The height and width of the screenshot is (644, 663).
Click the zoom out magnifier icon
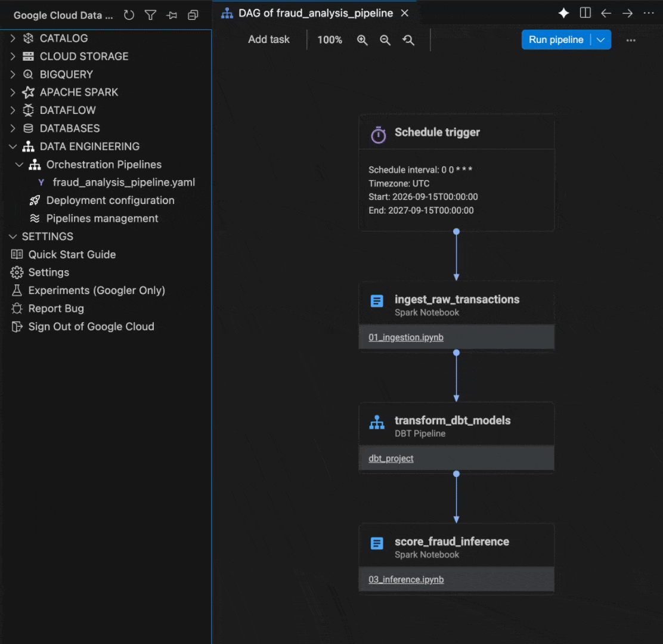point(385,40)
